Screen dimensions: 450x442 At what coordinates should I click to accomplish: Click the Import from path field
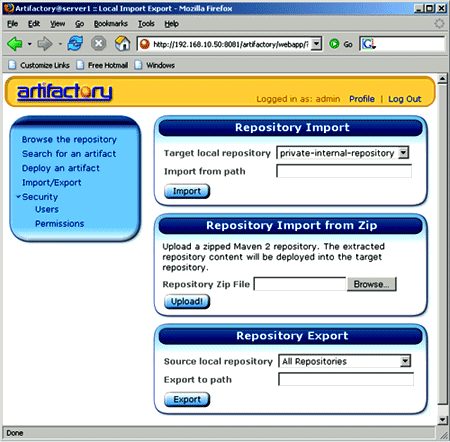[344, 171]
